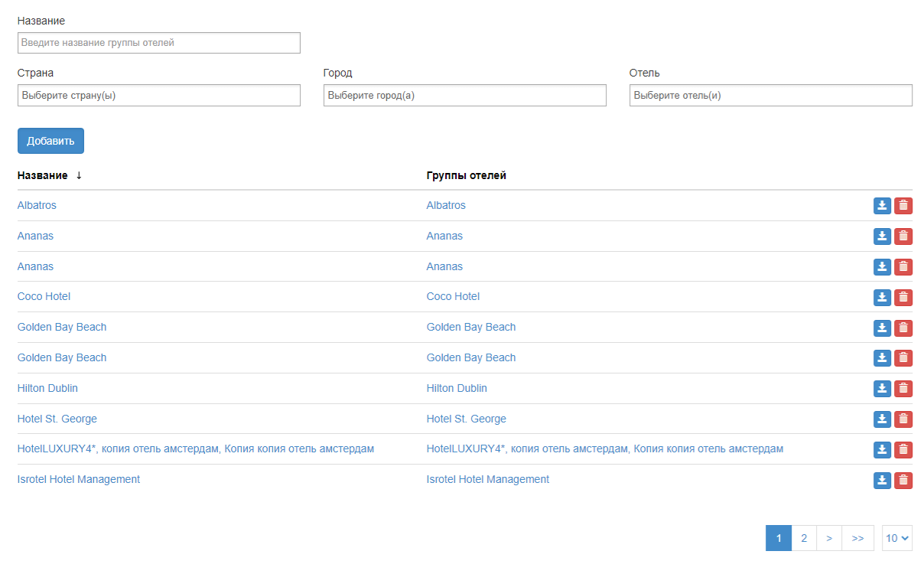Download the Hilton Dublin entry
This screenshot has height=561, width=924.
(882, 389)
